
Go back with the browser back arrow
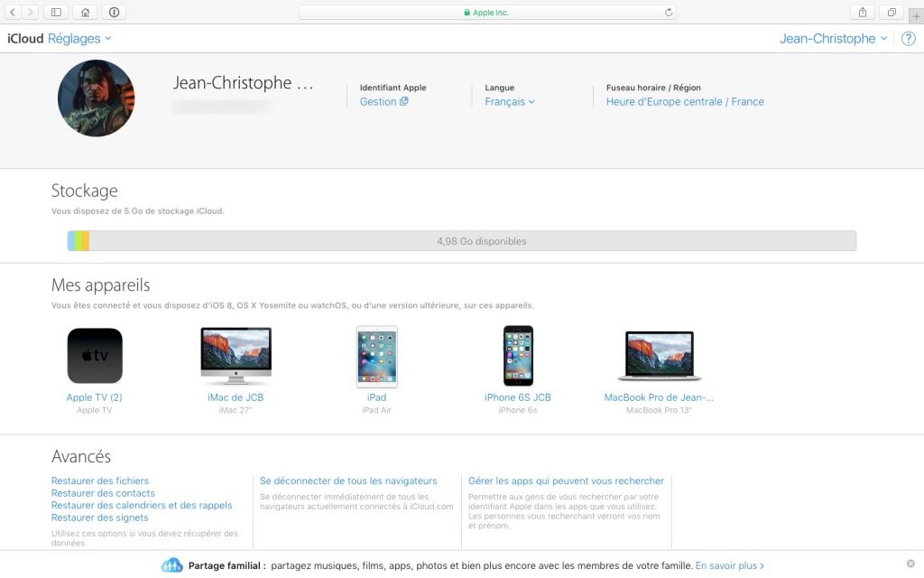tap(13, 12)
